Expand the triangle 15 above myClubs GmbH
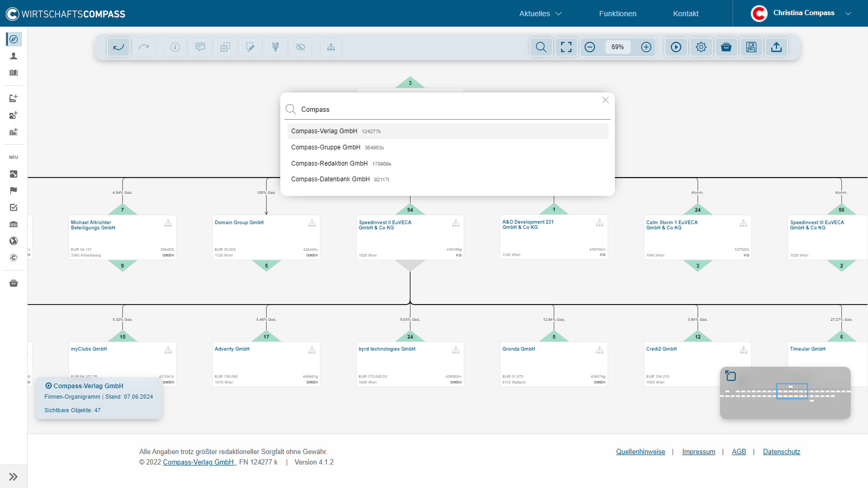The width and height of the screenshot is (868, 488). point(122,336)
